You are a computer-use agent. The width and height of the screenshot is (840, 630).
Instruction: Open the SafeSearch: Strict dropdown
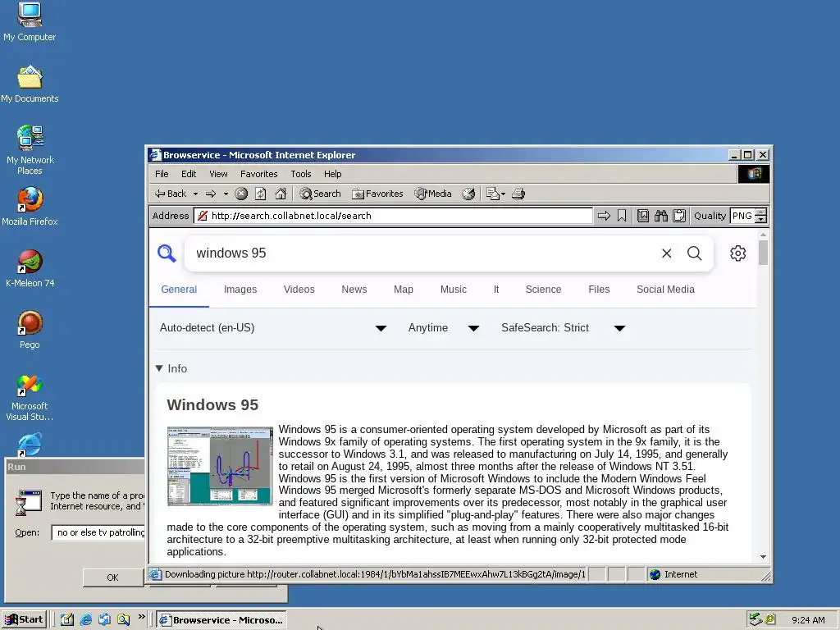coord(563,328)
